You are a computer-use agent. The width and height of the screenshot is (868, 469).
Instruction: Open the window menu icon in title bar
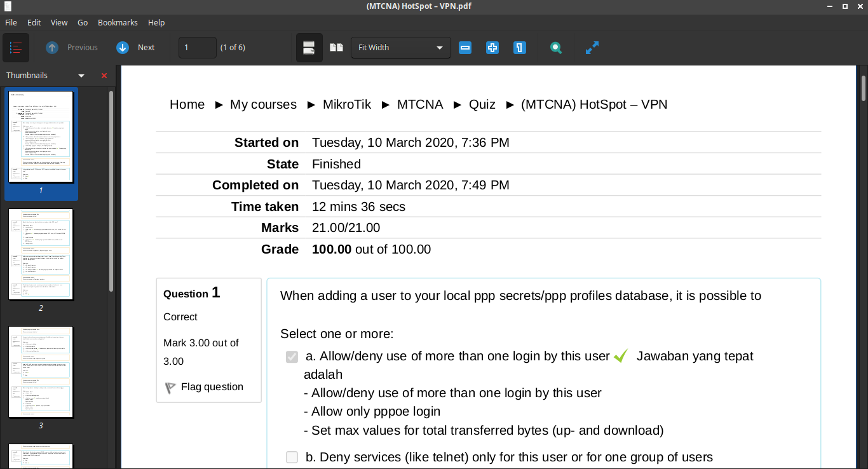click(x=6, y=6)
